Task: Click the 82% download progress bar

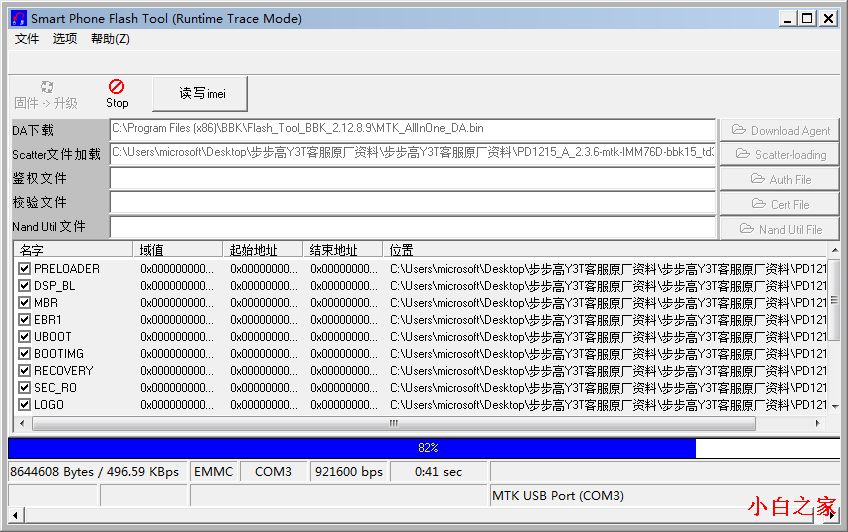Action: point(424,448)
